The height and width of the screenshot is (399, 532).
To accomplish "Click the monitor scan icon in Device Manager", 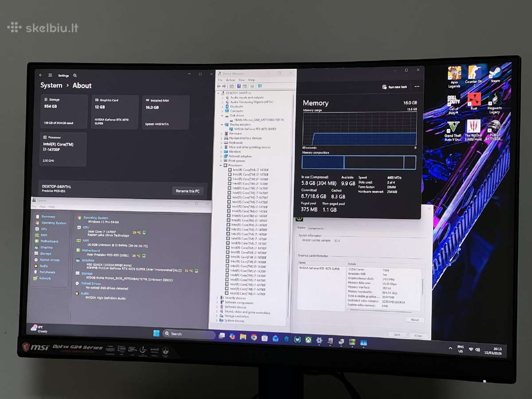I will pos(260,86).
